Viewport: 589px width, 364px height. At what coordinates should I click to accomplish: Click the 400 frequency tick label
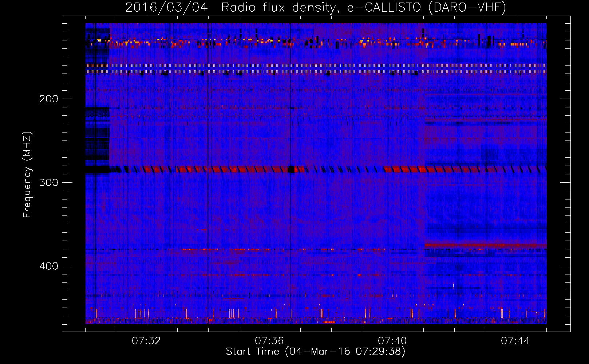[x=49, y=266]
